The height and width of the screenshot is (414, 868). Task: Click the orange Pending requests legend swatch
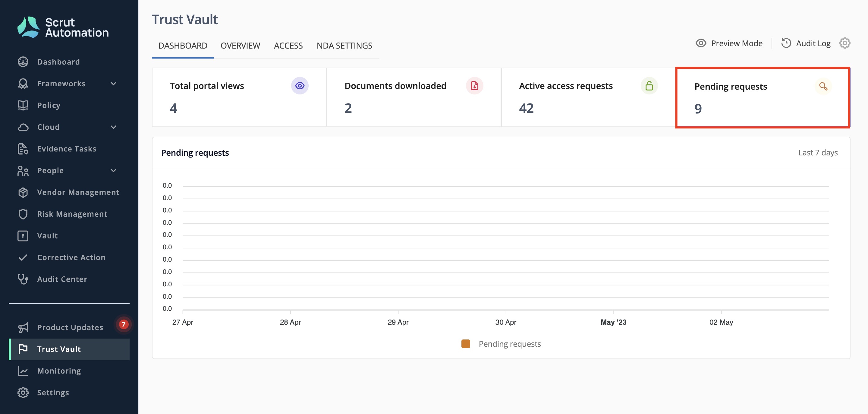(x=466, y=344)
